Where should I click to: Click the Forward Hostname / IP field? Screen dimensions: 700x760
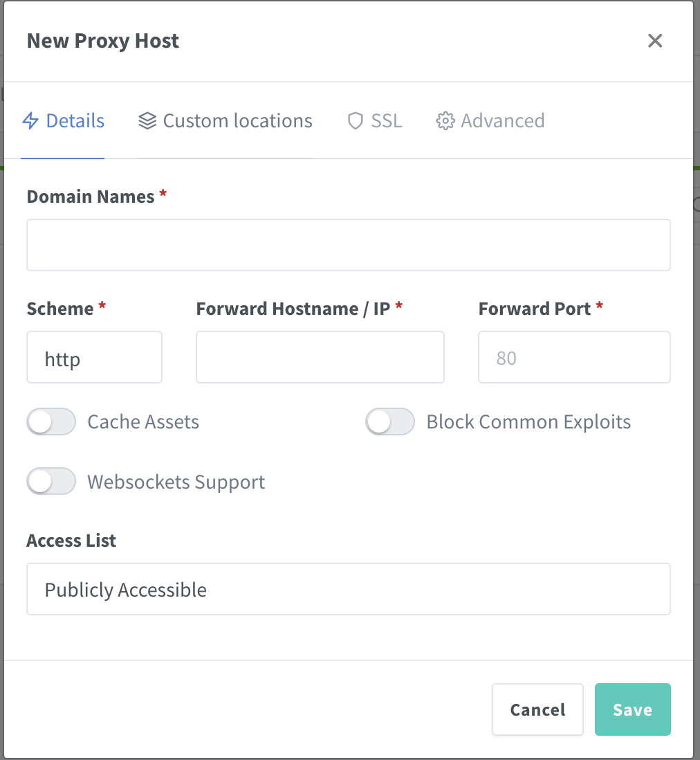coord(320,357)
